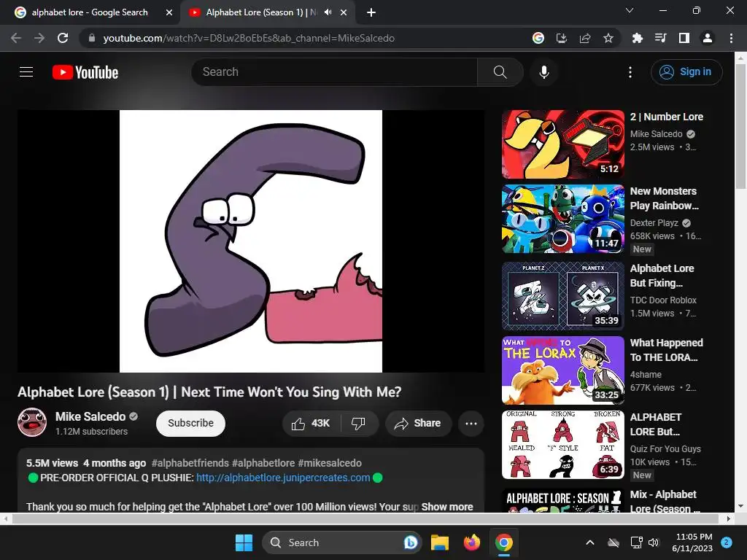Viewport: 747px width, 560px height.
Task: Reload the YouTube page
Action: [63, 38]
